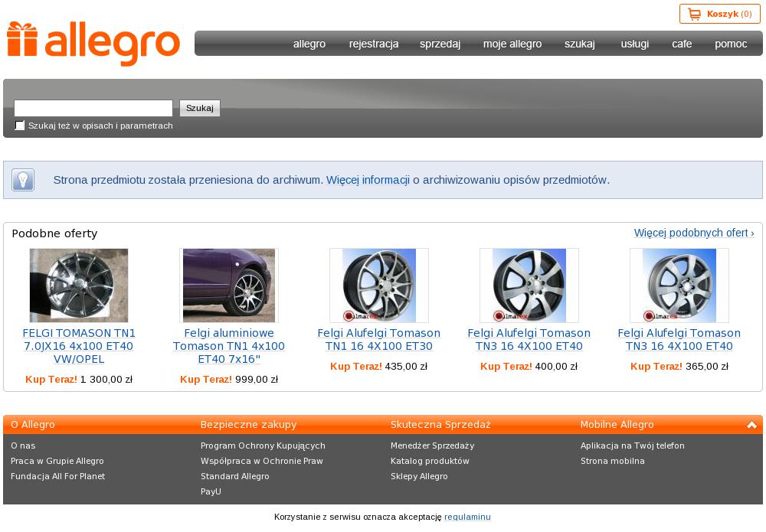
Task: Go to the sprzedaj menu item
Action: click(x=440, y=44)
